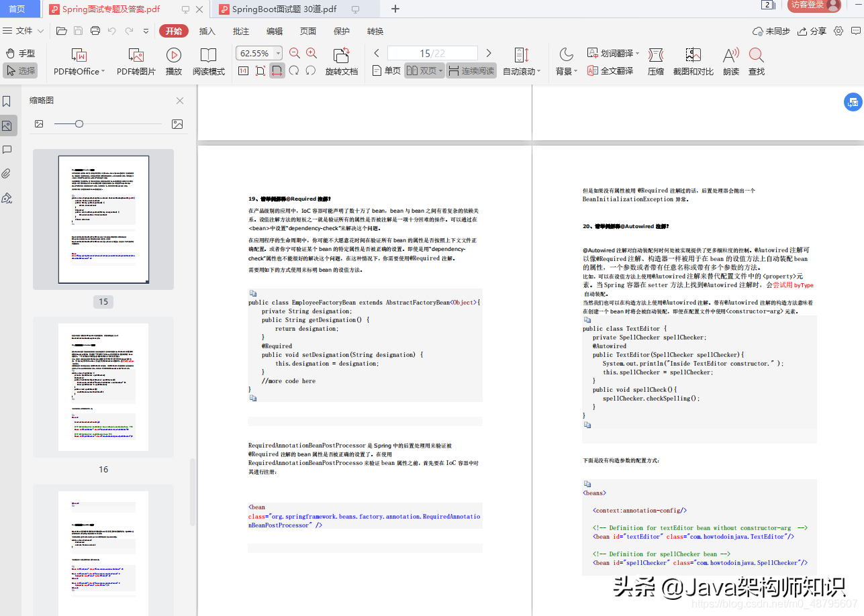Switch to 转换 ribbon tab
The image size is (864, 616).
[375, 31]
